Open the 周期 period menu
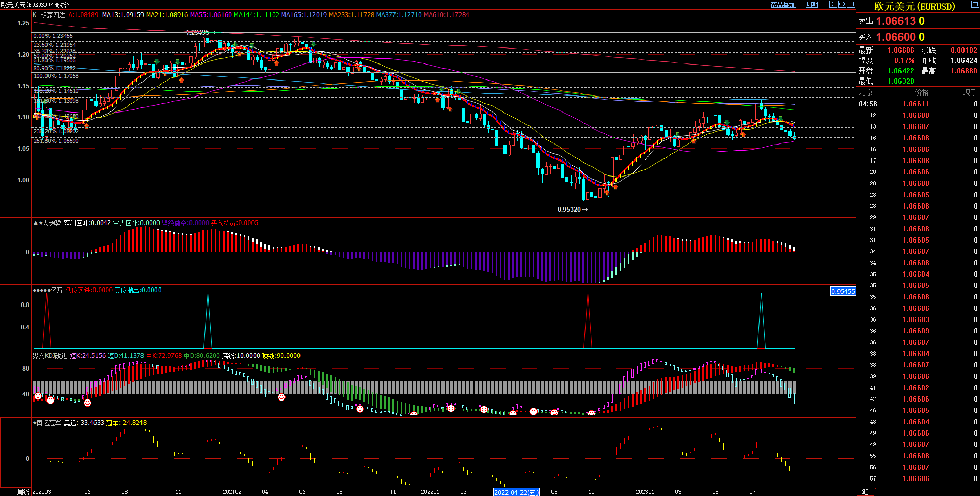This screenshot has width=980, height=496. pyautogui.click(x=812, y=5)
